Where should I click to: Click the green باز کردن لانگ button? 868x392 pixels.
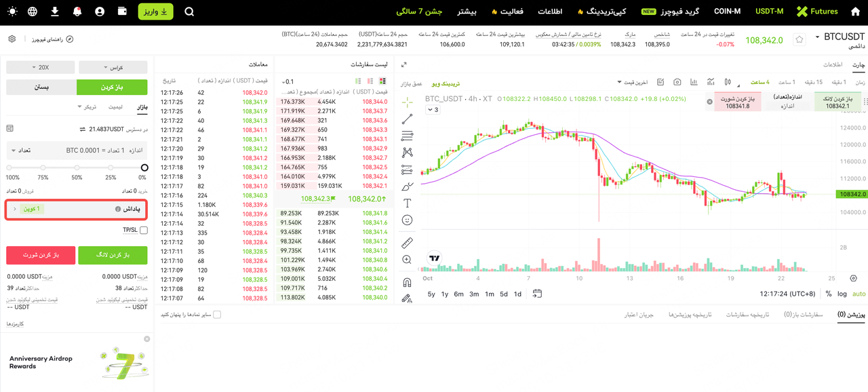pyautogui.click(x=113, y=255)
